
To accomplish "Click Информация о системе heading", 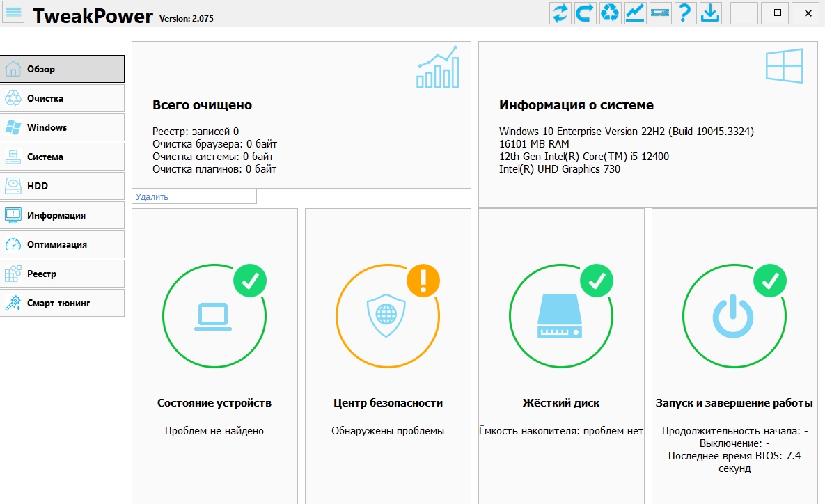I will click(x=576, y=104).
